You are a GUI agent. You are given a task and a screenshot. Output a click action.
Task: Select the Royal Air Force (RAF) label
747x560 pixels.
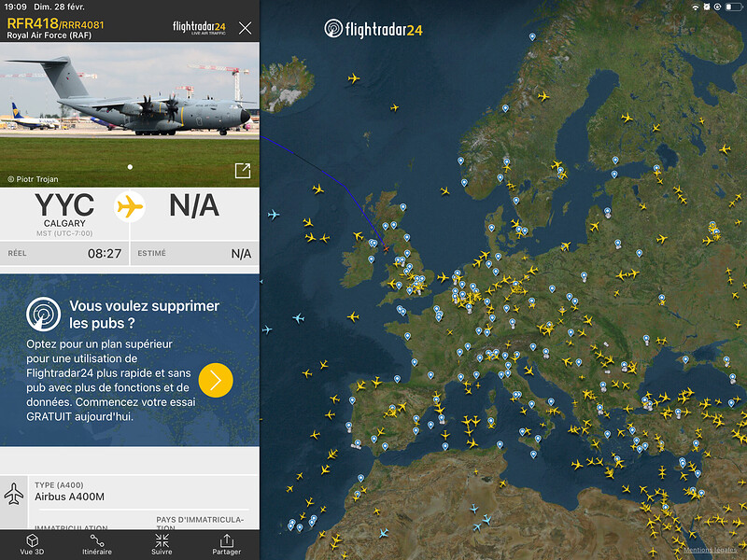(x=49, y=35)
